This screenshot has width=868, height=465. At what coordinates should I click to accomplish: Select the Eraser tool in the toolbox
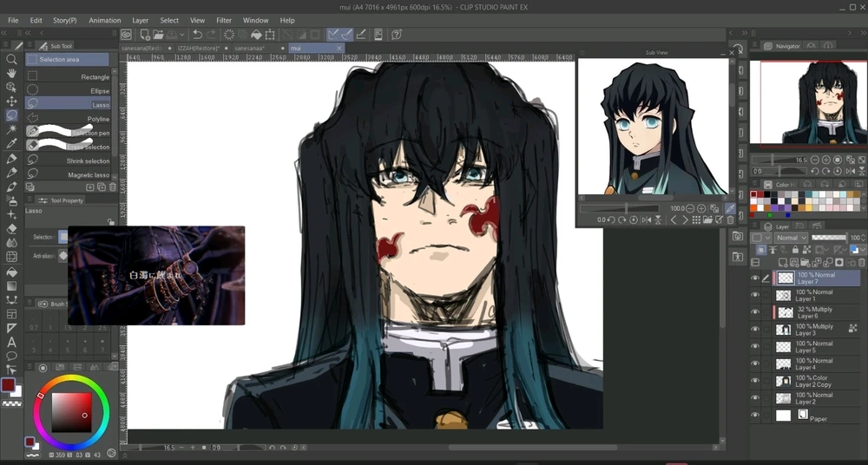coord(11,229)
